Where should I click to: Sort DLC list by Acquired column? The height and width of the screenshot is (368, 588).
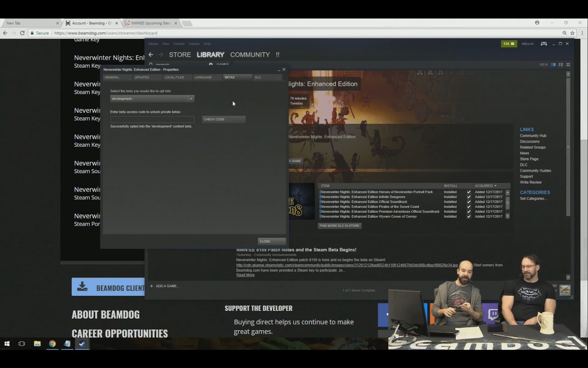485,186
